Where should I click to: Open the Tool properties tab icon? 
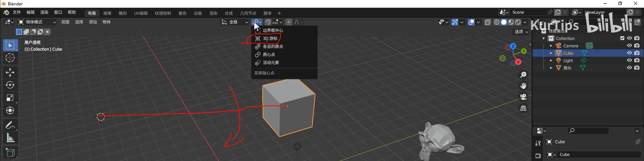[x=538, y=143]
